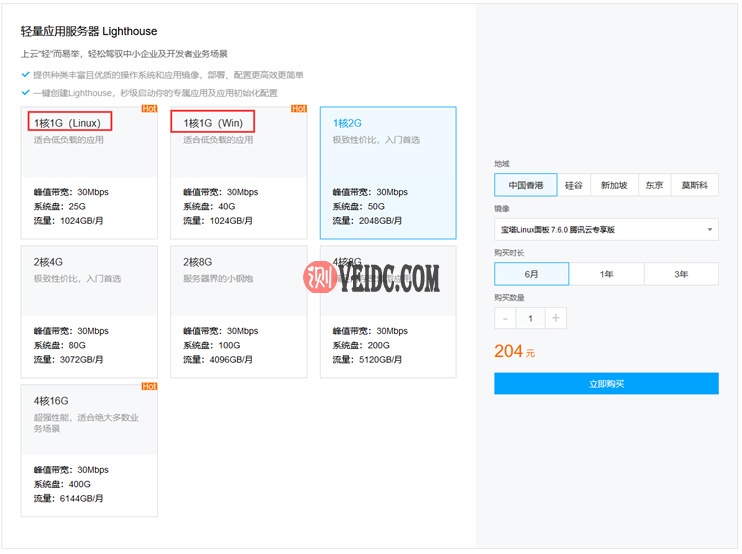Screen dimensions: 742x554
Task: Select the 1核1G (Linux) plan card
Action: coord(89,173)
